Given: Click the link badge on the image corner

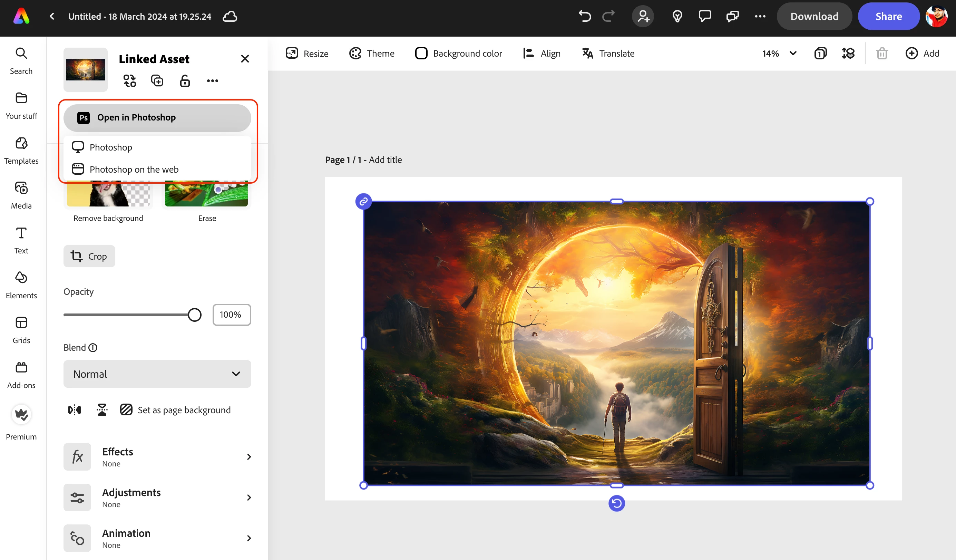Looking at the screenshot, I should pyautogui.click(x=363, y=202).
